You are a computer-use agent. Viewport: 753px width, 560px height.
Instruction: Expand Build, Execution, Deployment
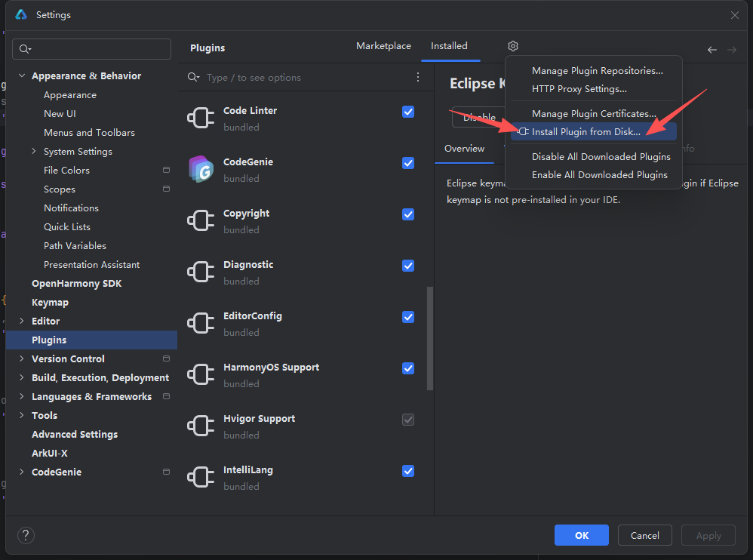[x=22, y=377]
